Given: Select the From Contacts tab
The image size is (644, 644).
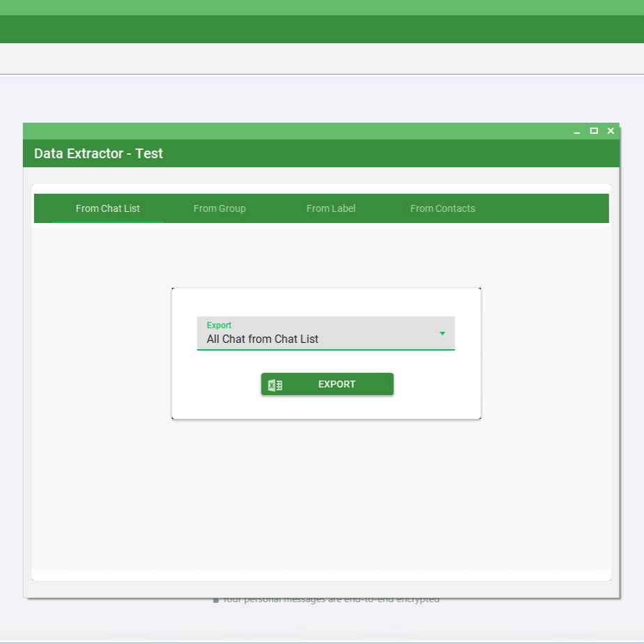Looking at the screenshot, I should [x=443, y=208].
